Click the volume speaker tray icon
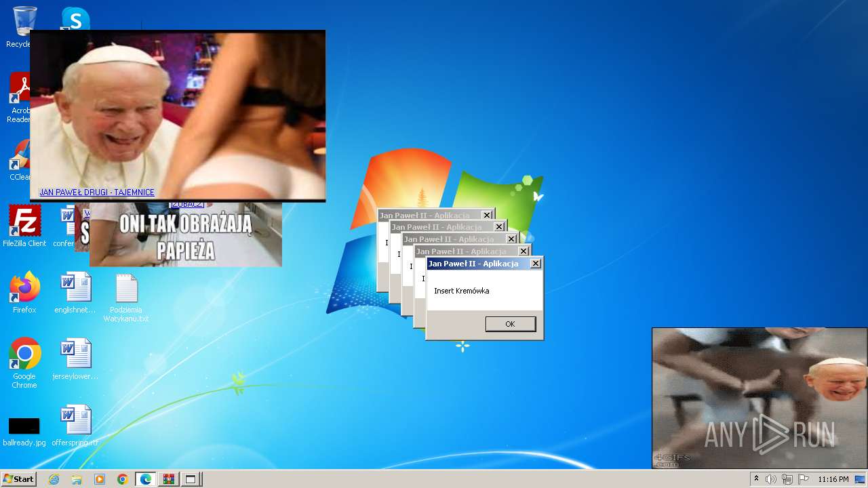This screenshot has width=868, height=488. pos(771,479)
